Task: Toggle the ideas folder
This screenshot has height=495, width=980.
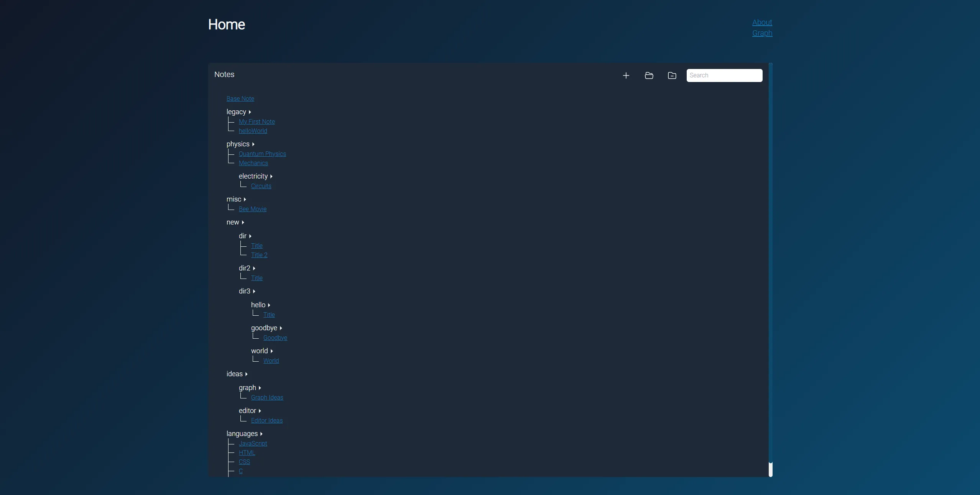Action: click(246, 374)
